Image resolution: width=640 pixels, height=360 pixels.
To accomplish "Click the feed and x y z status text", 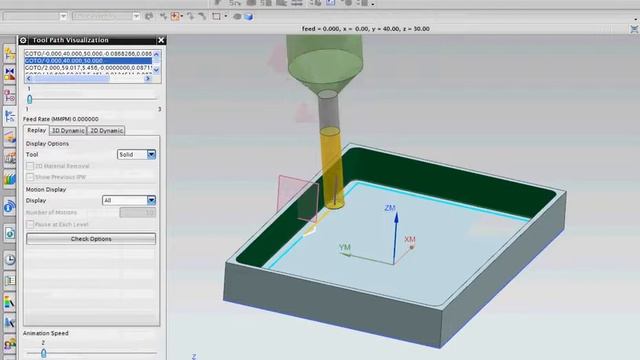I will pos(366,29).
